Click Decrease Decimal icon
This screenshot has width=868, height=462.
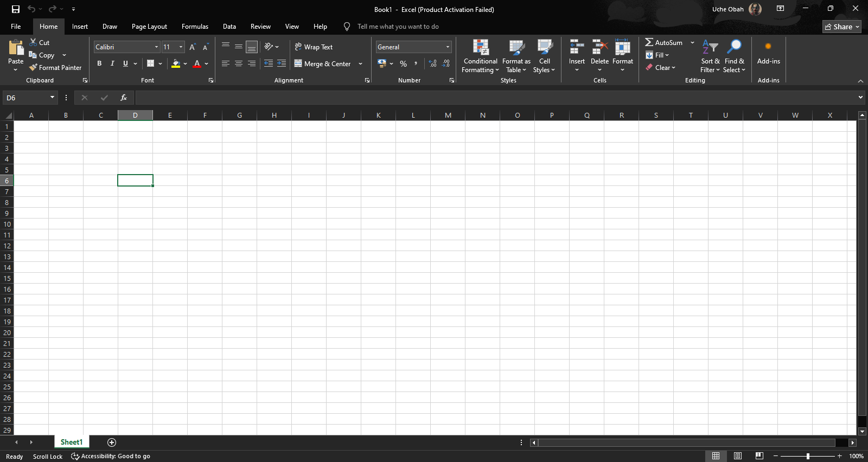pos(446,63)
